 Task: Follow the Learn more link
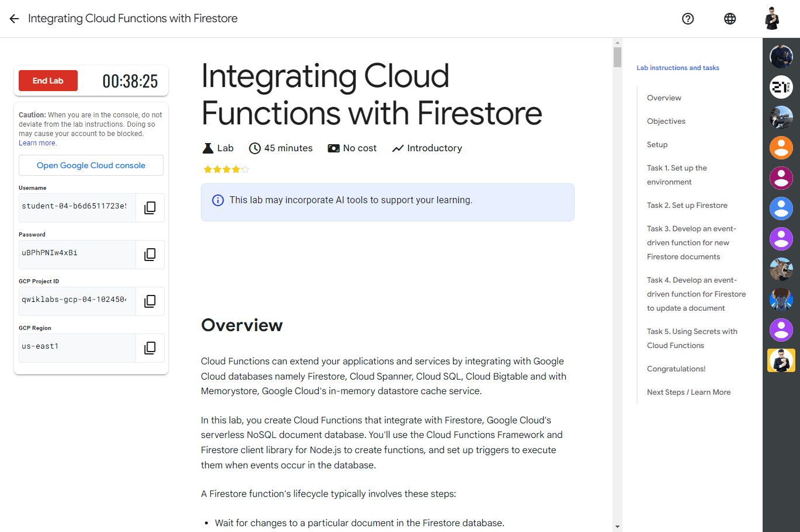pos(37,143)
